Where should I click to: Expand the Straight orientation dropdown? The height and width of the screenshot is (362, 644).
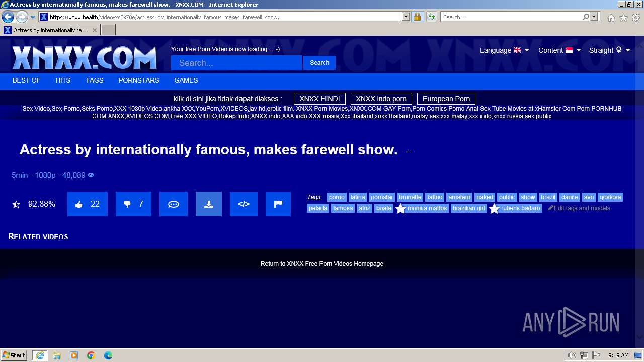coord(610,50)
